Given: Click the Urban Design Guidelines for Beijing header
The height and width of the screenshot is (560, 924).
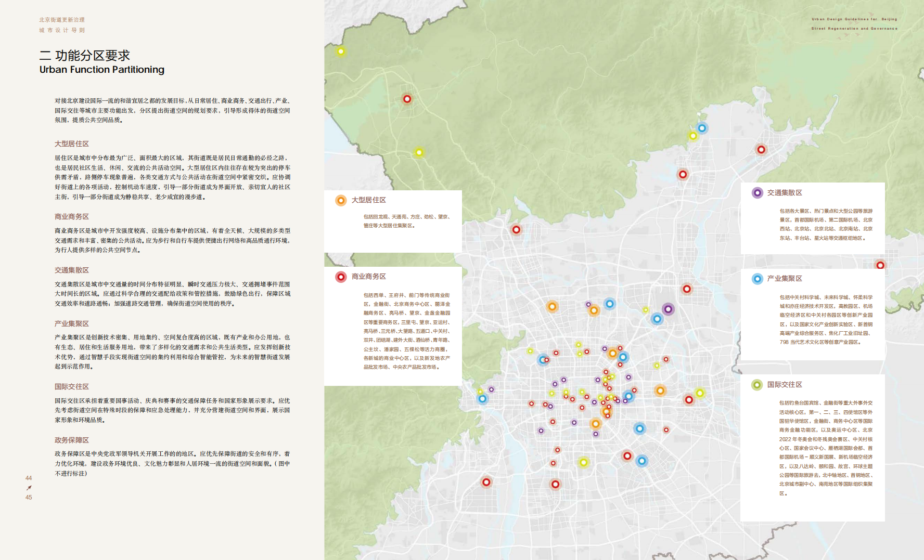Looking at the screenshot, I should (854, 19).
